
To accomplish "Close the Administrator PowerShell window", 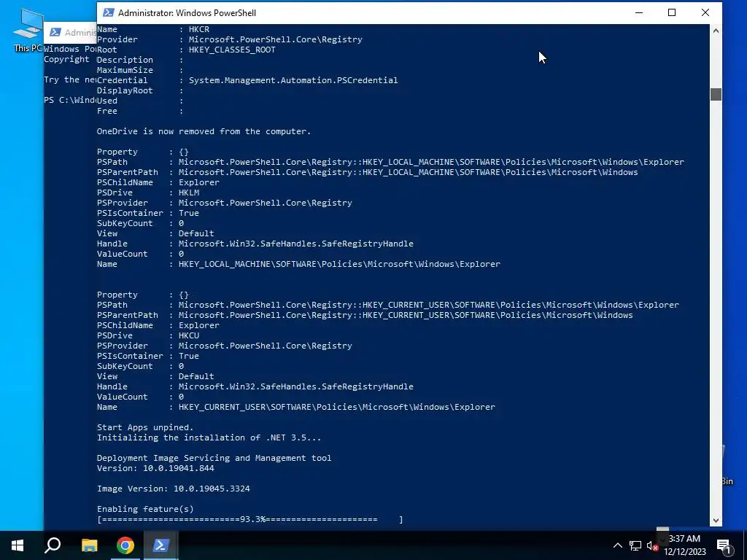I will pos(705,13).
